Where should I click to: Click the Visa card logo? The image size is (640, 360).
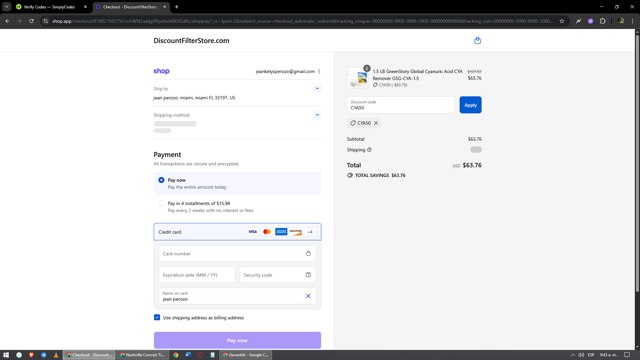click(x=253, y=232)
